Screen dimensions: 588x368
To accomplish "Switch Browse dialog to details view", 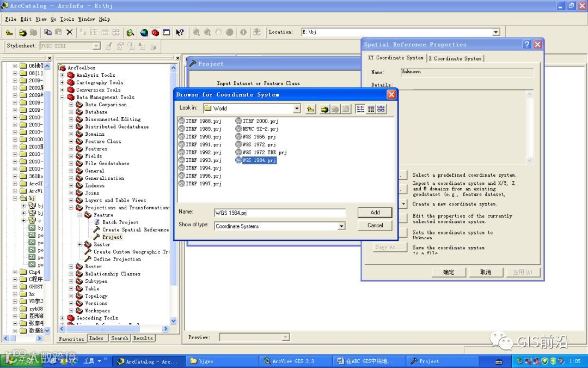I will [x=371, y=109].
